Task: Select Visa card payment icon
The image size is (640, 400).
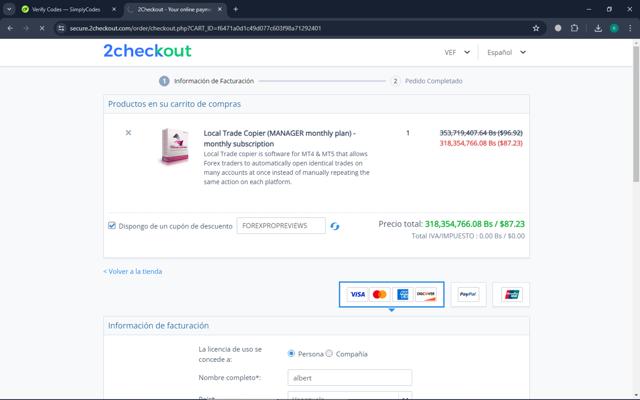Action: pyautogui.click(x=358, y=294)
